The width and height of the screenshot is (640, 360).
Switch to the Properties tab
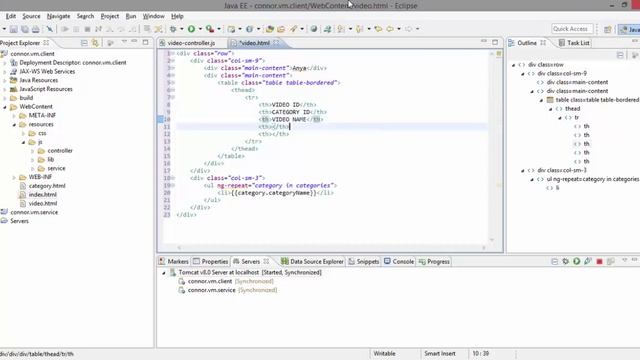(x=211, y=262)
